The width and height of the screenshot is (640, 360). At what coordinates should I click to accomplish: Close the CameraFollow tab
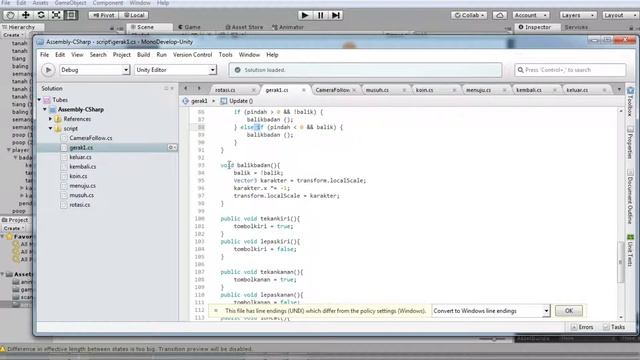point(354,90)
